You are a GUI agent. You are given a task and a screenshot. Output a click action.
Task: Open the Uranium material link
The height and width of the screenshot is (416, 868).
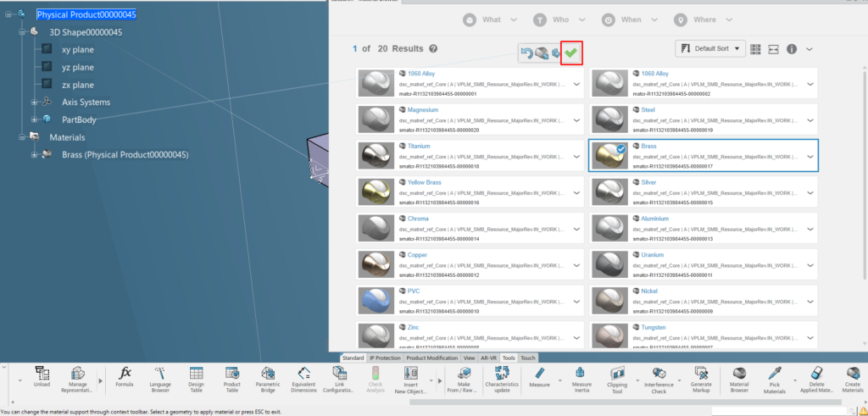652,255
